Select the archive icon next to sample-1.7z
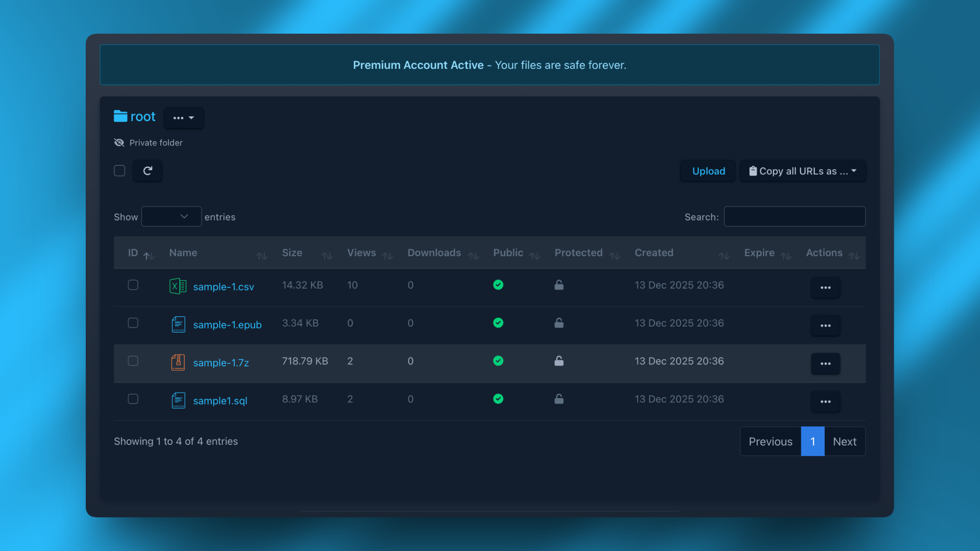The height and width of the screenshot is (551, 980). tap(178, 362)
